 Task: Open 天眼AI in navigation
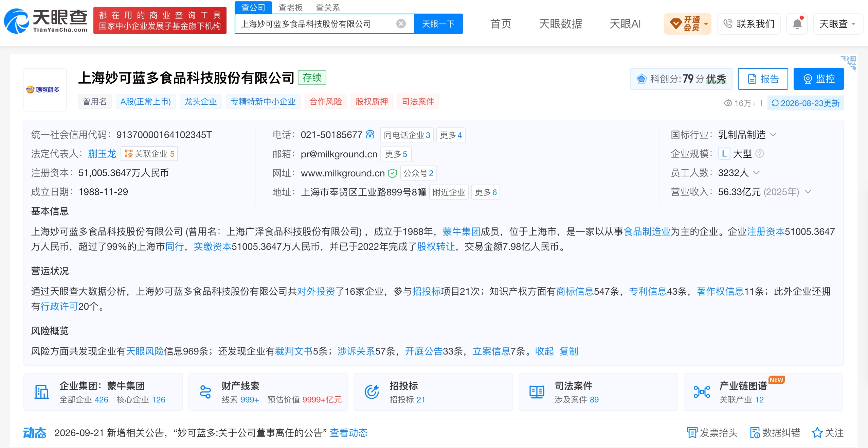click(625, 24)
